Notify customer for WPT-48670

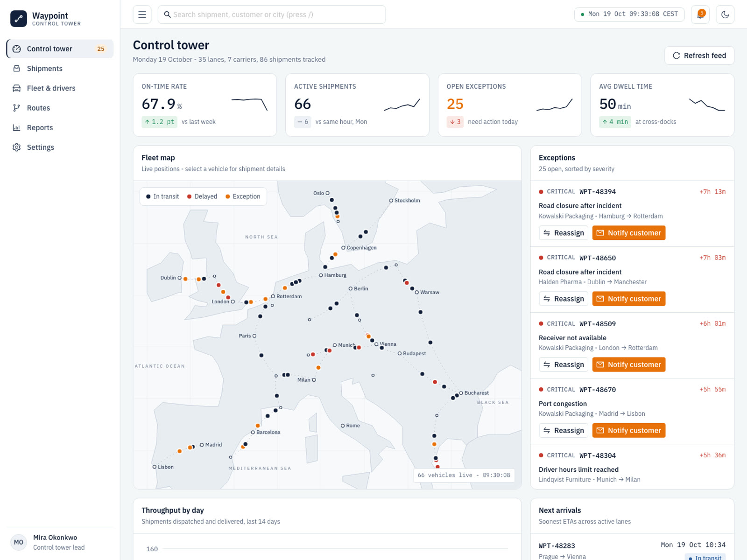pos(629,430)
